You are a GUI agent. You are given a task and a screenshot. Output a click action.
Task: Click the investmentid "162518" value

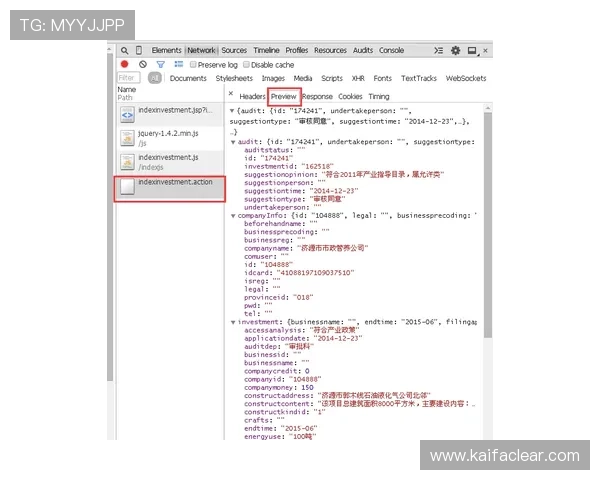click(317, 167)
